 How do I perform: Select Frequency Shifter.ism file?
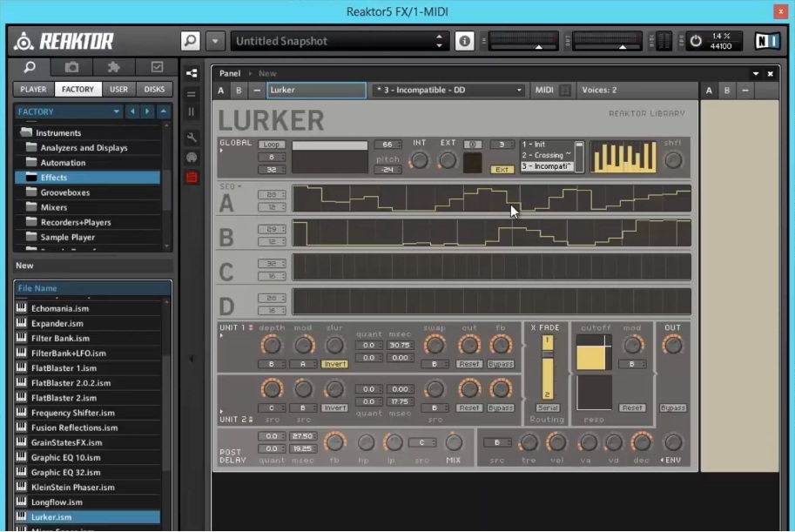[87, 413]
